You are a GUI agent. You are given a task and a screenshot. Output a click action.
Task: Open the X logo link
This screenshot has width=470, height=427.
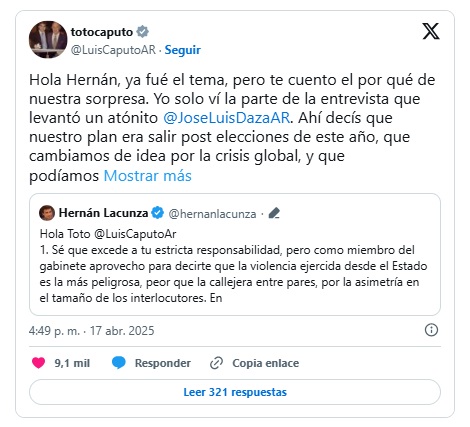point(431,31)
